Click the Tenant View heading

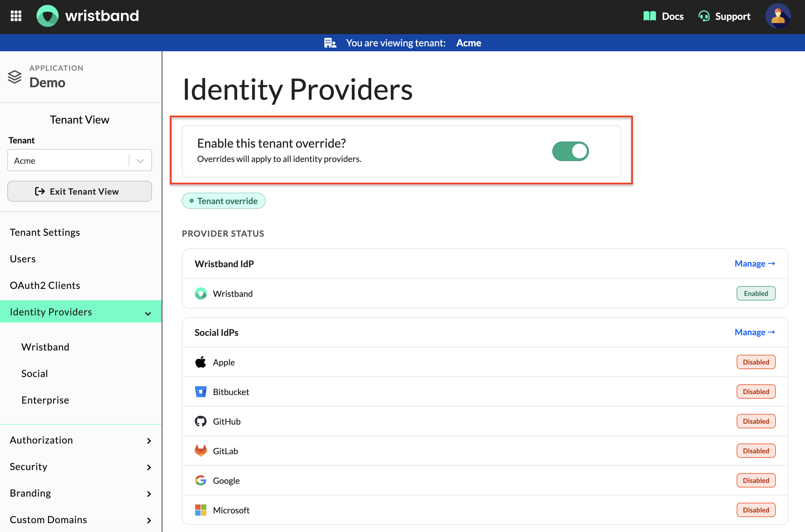[x=79, y=120]
